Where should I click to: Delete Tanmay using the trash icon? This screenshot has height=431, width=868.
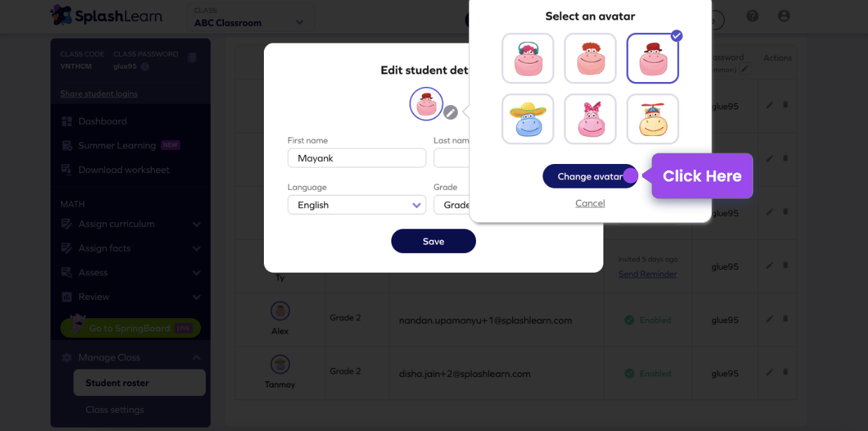786,373
